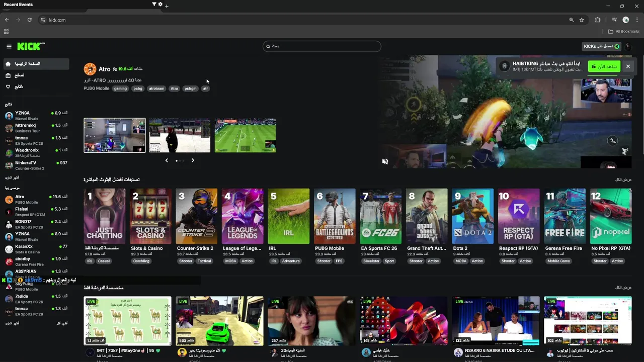Click the gaming tag chip
This screenshot has width=644, height=362.
point(120,88)
